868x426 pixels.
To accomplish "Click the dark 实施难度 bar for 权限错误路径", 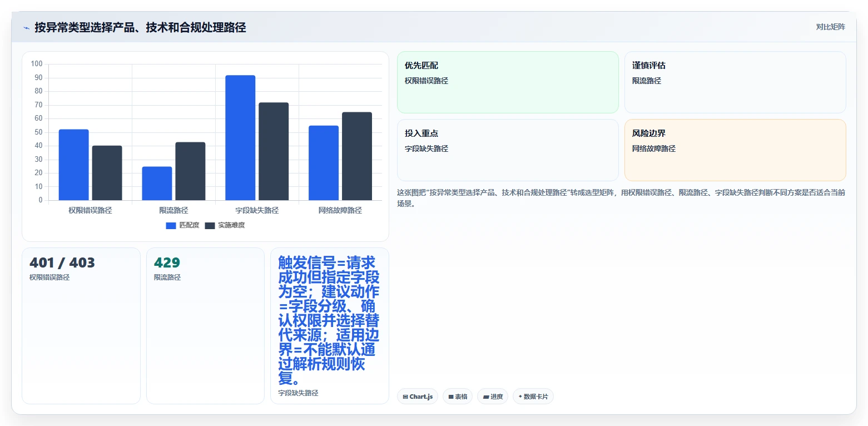I will (x=107, y=173).
